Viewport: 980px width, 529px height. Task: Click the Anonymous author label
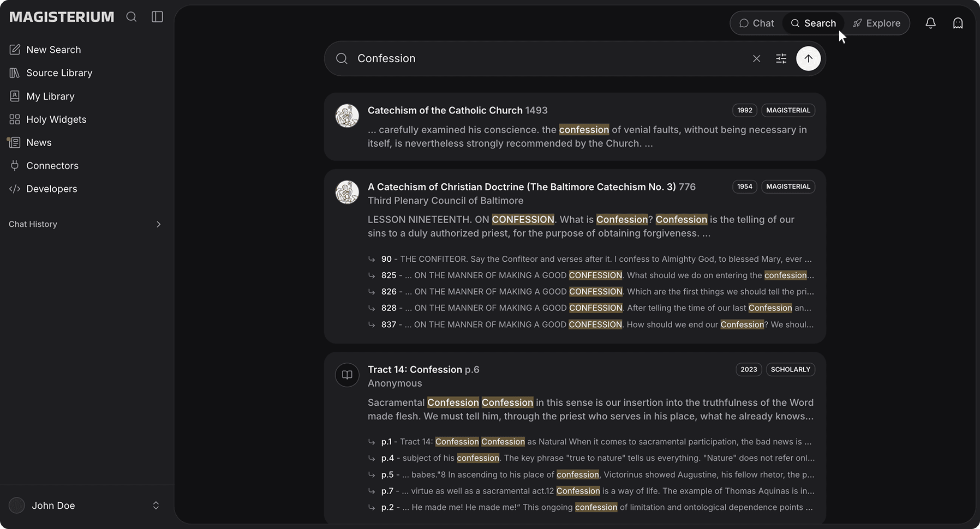click(395, 383)
